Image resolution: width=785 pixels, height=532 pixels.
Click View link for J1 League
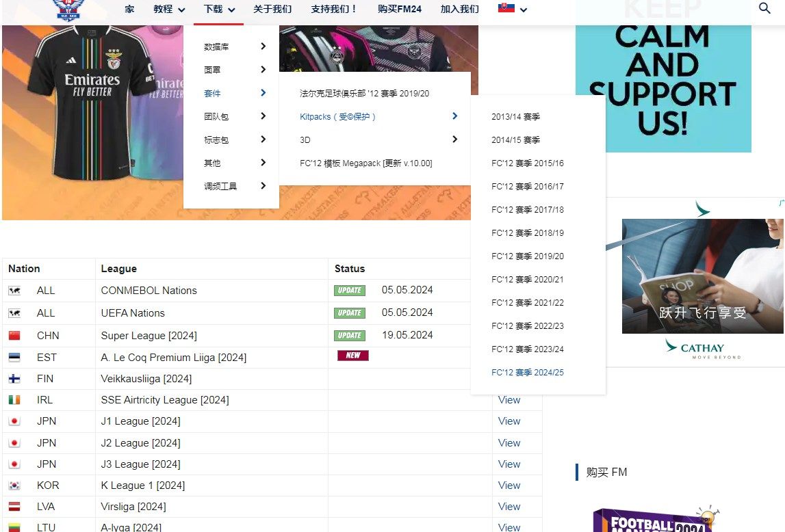[509, 421]
